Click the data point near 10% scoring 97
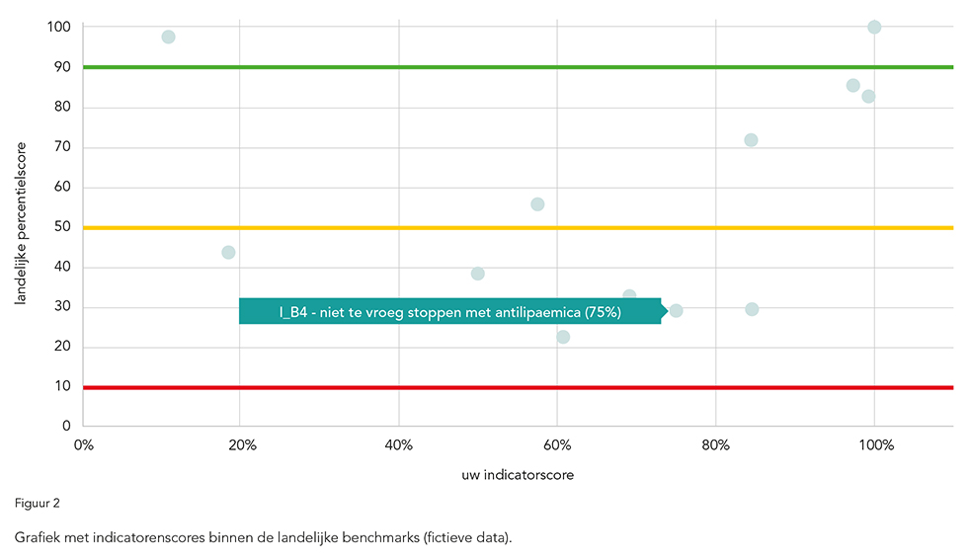 click(x=168, y=37)
